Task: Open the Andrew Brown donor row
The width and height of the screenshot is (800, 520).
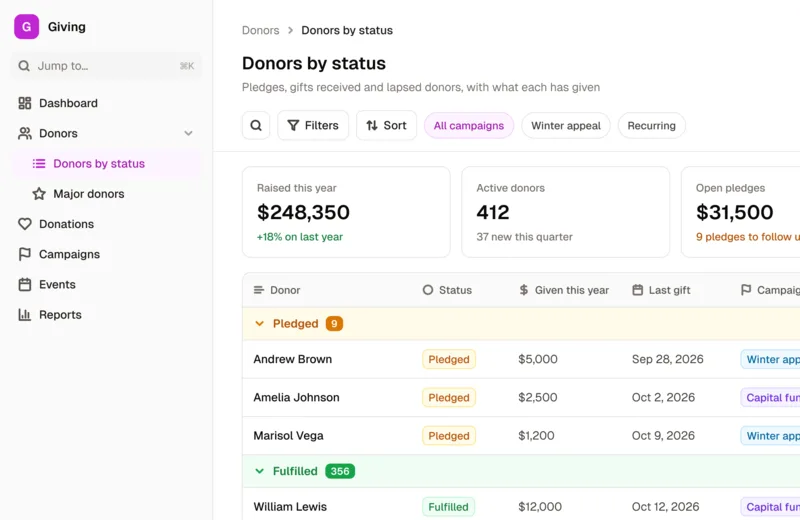Action: pos(521,359)
